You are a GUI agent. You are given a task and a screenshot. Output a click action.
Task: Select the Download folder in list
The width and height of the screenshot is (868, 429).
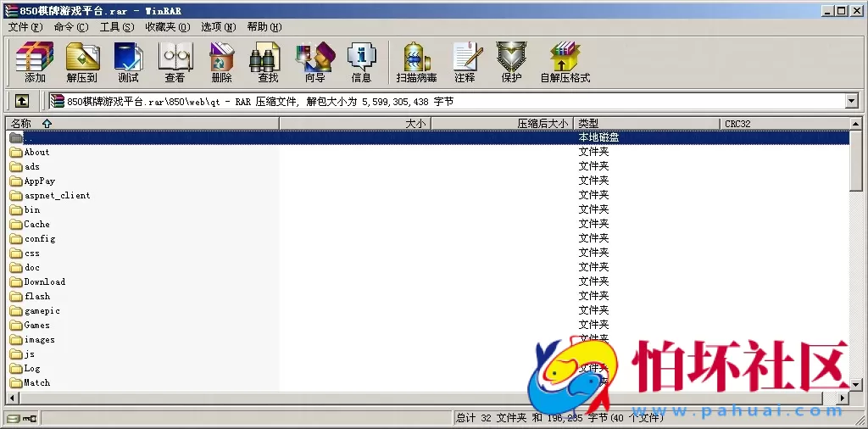click(44, 281)
